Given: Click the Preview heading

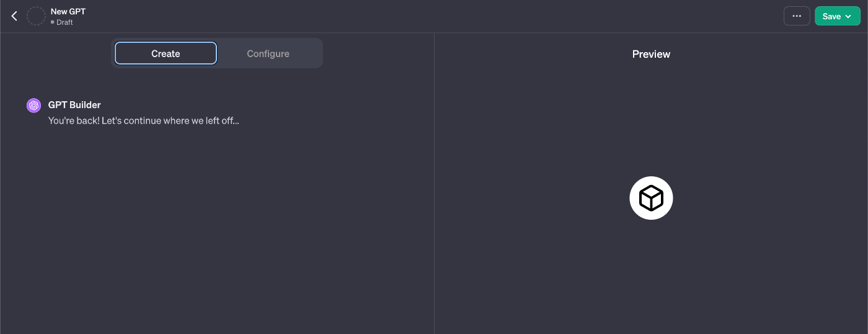Looking at the screenshot, I should click(651, 54).
